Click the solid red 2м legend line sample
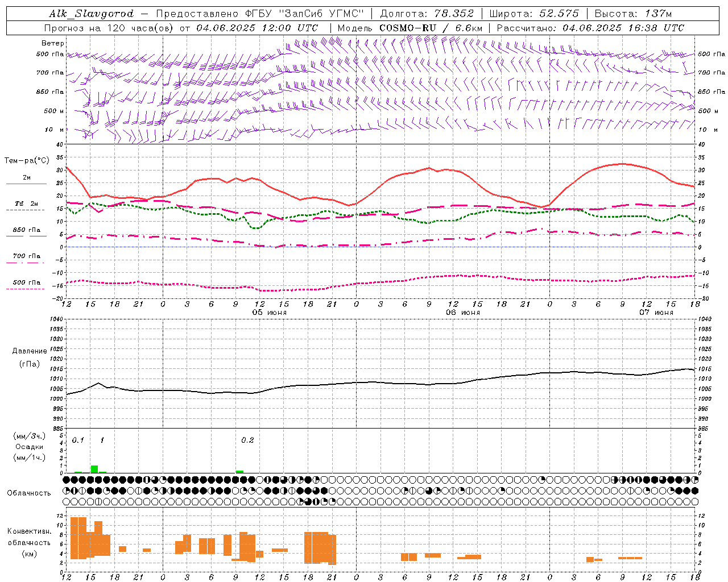Viewport: 728px width, 582px height. point(26,184)
